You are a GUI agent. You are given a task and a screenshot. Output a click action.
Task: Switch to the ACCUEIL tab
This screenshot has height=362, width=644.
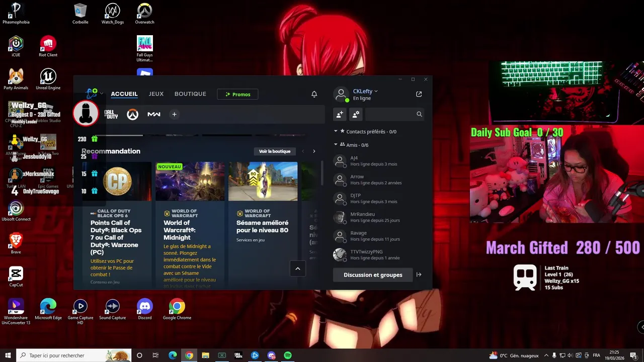click(124, 94)
